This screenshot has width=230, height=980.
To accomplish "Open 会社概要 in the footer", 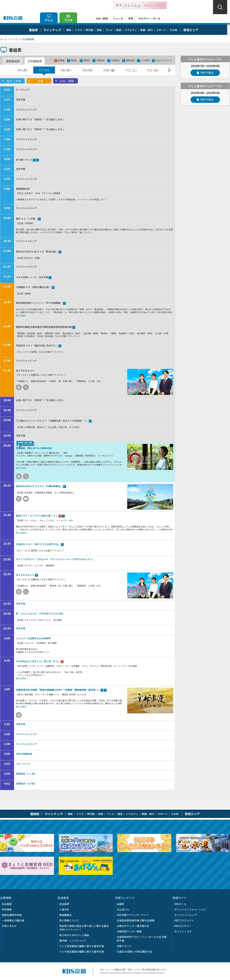I will [x=7, y=904].
